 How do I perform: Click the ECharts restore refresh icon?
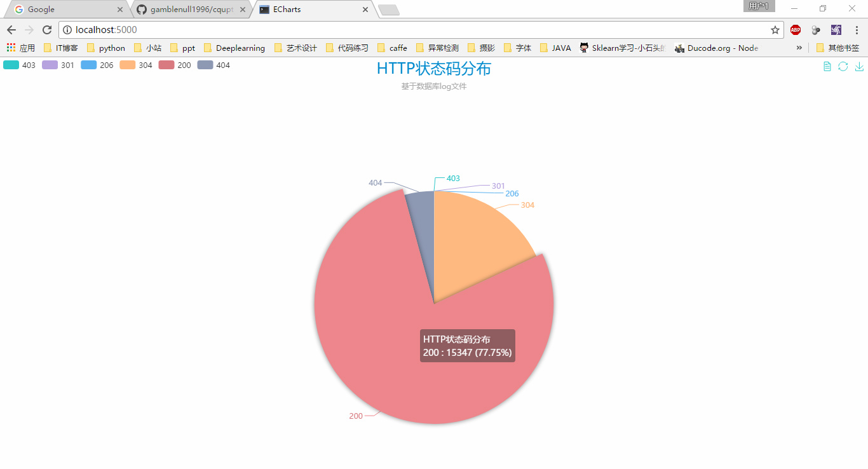(843, 67)
